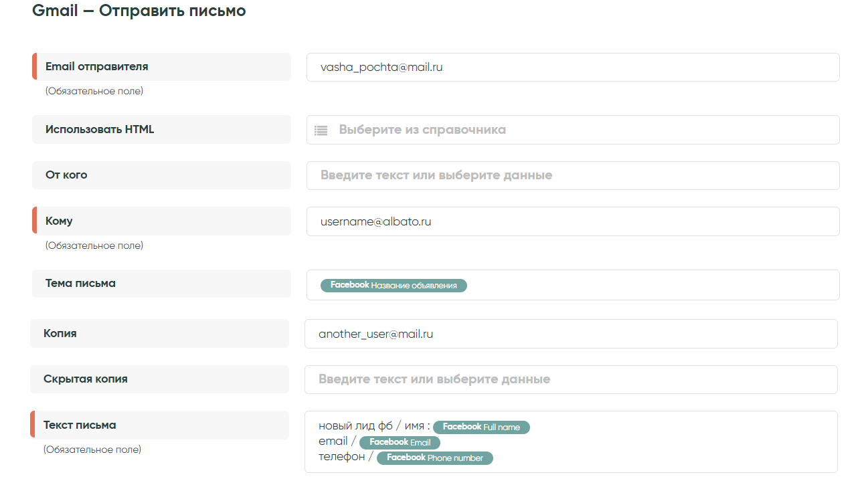This screenshot has height=499, width=868.
Task: Select the Facebook Full name tag
Action: 481,427
